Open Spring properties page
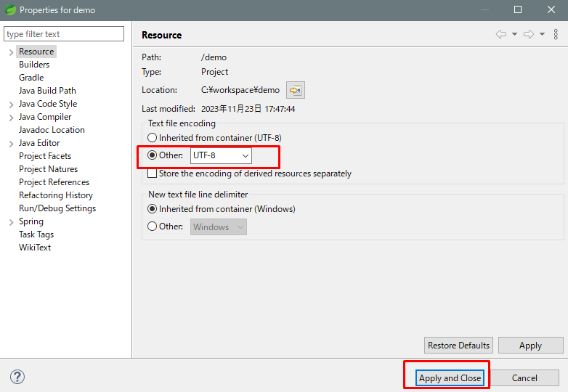The image size is (568, 392). click(x=31, y=221)
